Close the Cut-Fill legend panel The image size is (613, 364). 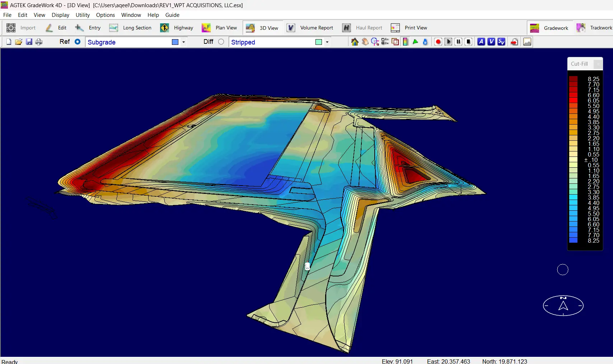598,64
